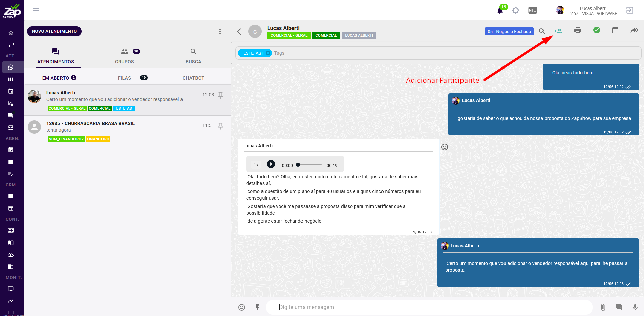644x316 pixels.
Task: Click the forward transfer arrow icon
Action: [x=634, y=30]
